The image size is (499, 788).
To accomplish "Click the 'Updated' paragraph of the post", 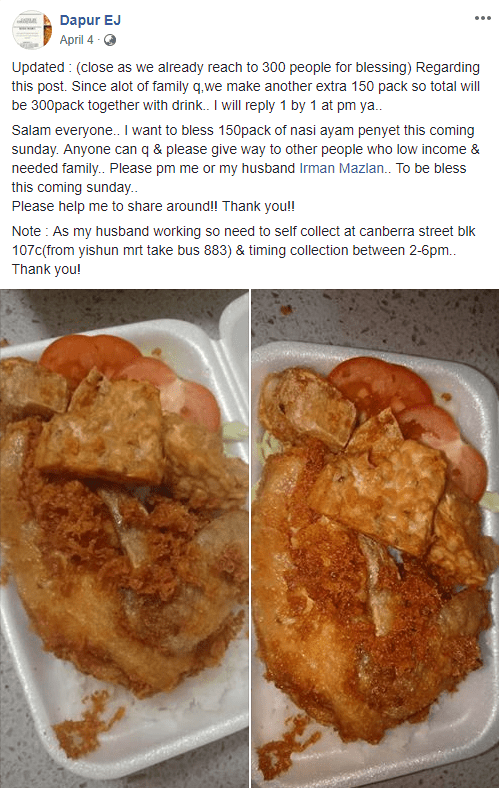I will 246,86.
